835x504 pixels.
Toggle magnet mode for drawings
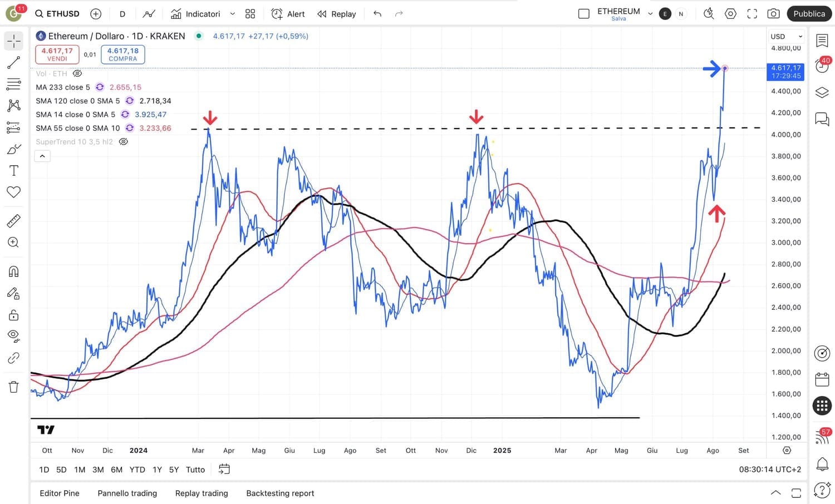tap(14, 271)
